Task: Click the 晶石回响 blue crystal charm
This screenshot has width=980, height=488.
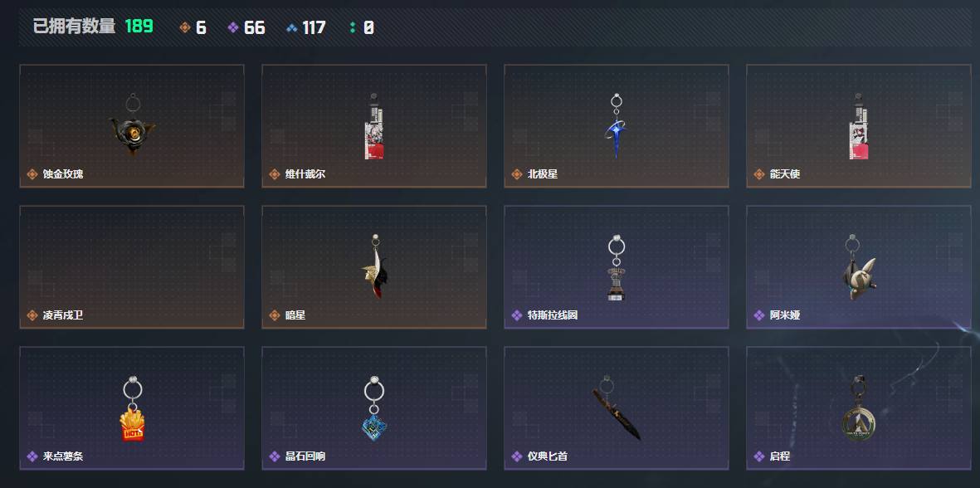Action: click(x=373, y=408)
